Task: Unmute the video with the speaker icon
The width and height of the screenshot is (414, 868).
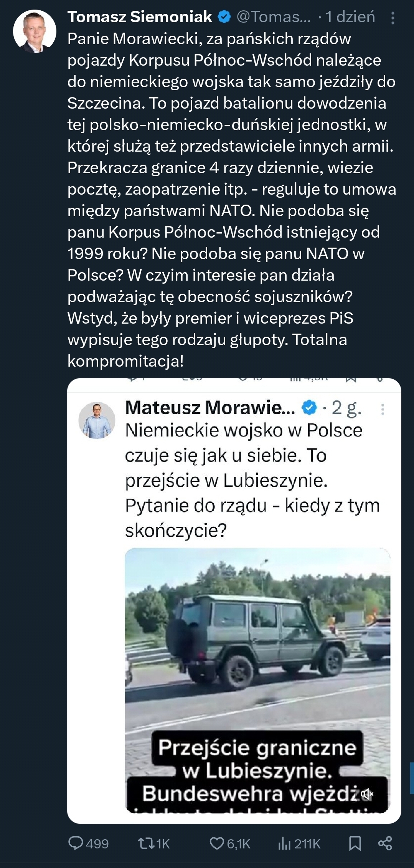Action: [x=367, y=794]
